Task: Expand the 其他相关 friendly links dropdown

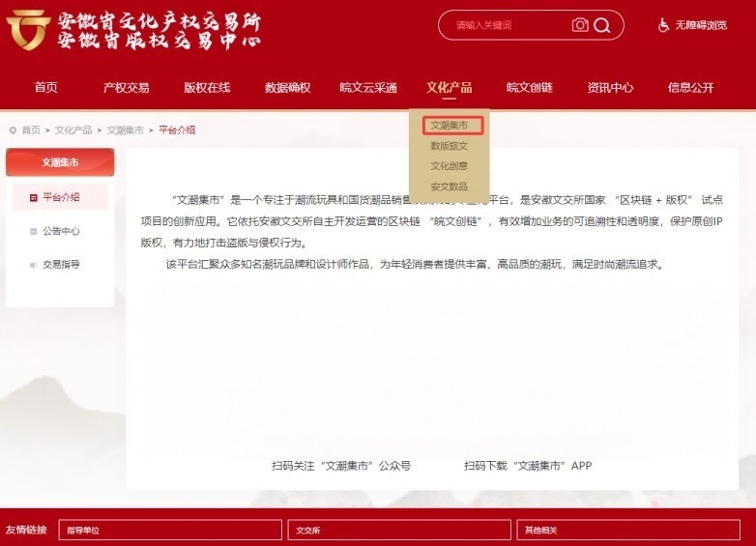Action: tap(628, 531)
